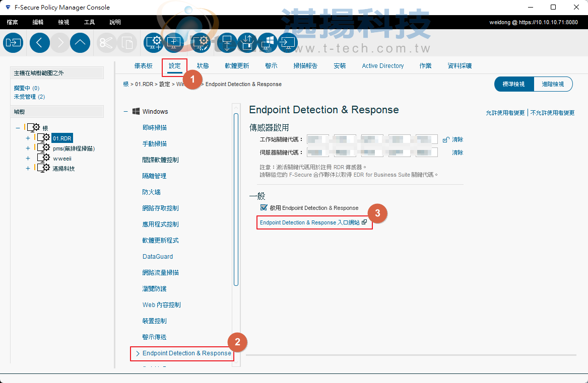Expand the wweeii domain node
The width and height of the screenshot is (588, 383).
click(28, 159)
